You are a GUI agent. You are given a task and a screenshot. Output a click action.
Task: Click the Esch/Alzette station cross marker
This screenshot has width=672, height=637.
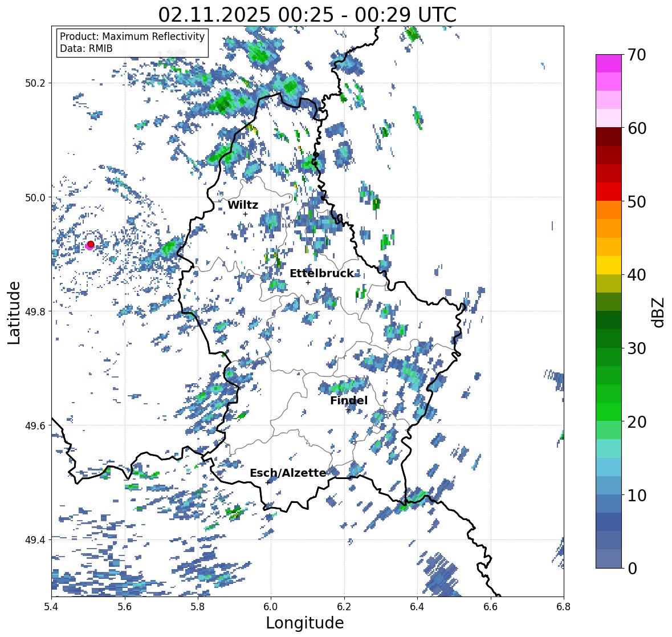coord(267,482)
